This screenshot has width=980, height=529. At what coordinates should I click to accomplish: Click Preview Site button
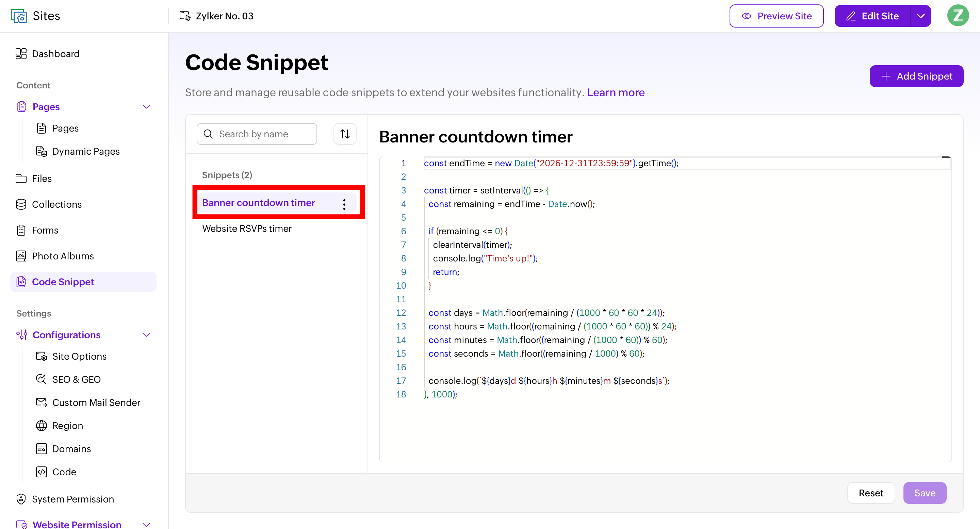[776, 16]
